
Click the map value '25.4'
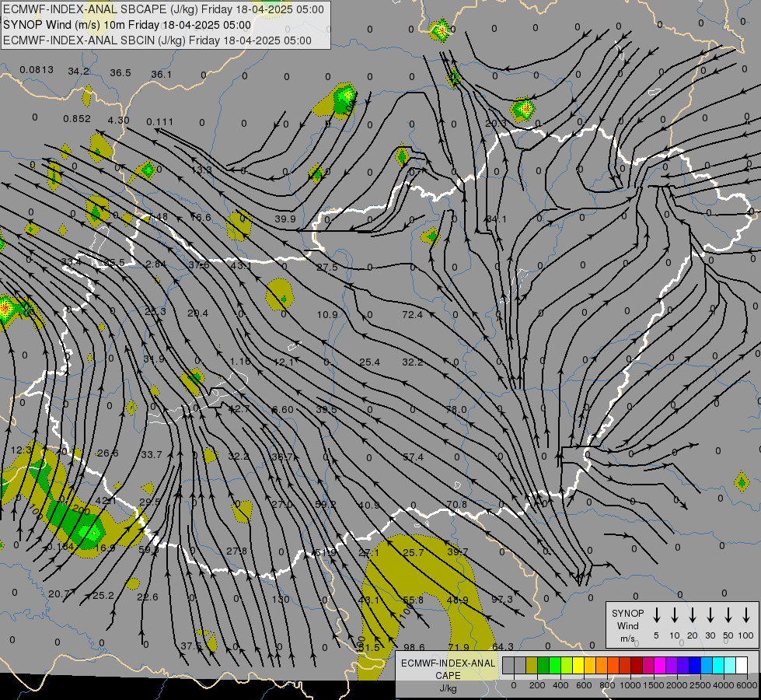[x=370, y=362]
